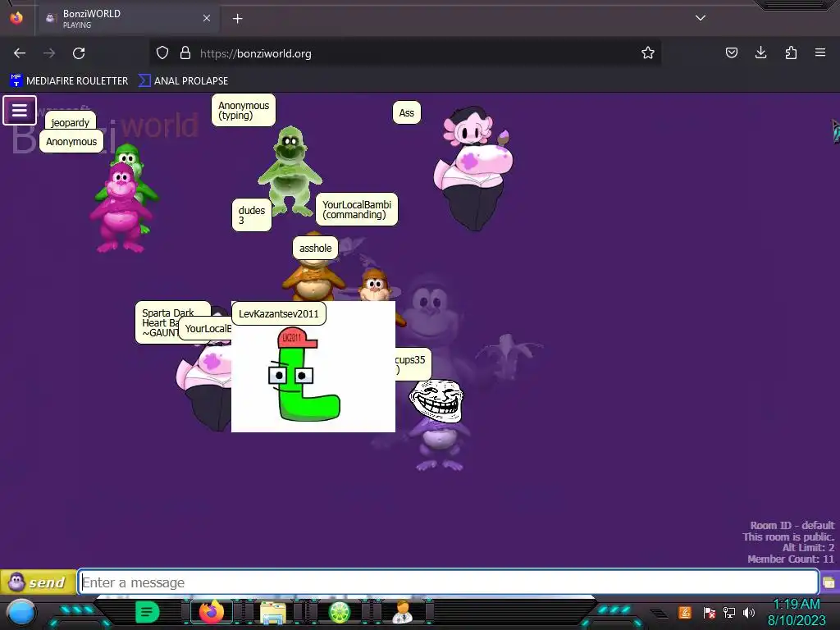
Task: Open the lime-slice app in taskbar
Action: [x=339, y=612]
